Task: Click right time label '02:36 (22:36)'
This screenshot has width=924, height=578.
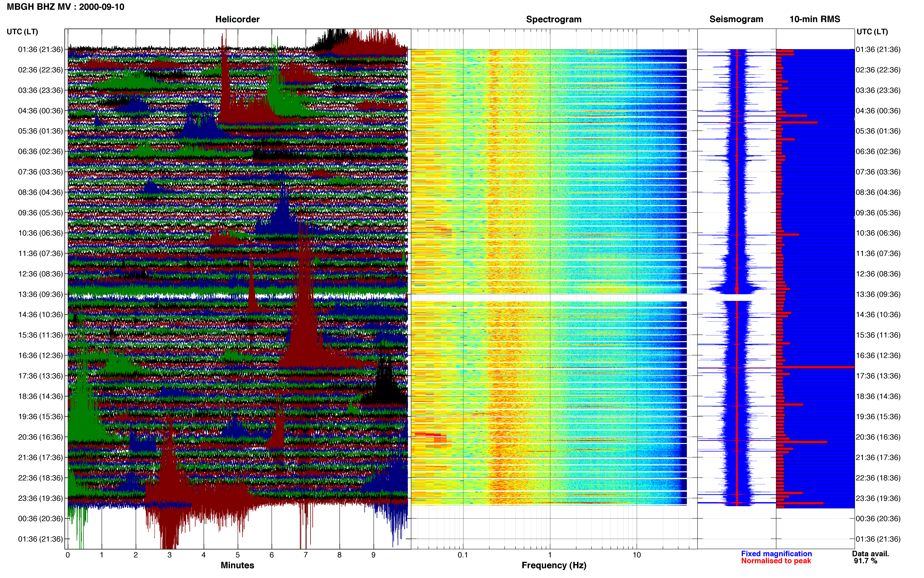Action: tap(878, 70)
